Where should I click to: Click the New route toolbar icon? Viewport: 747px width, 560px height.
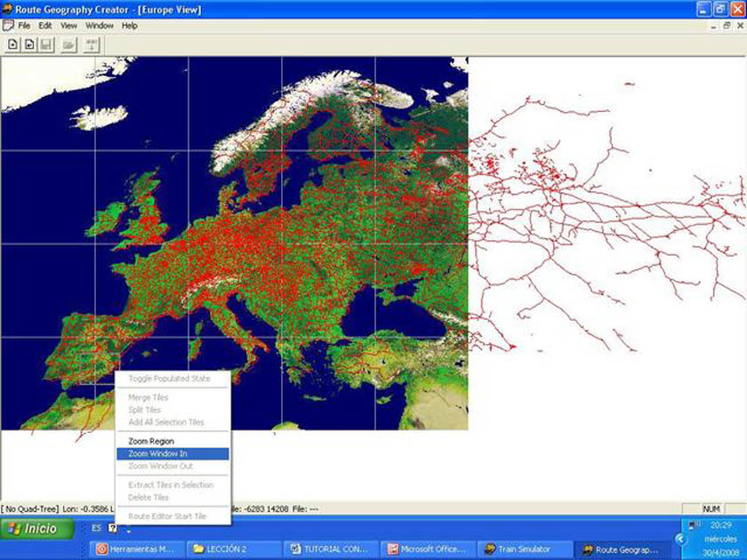(13, 44)
